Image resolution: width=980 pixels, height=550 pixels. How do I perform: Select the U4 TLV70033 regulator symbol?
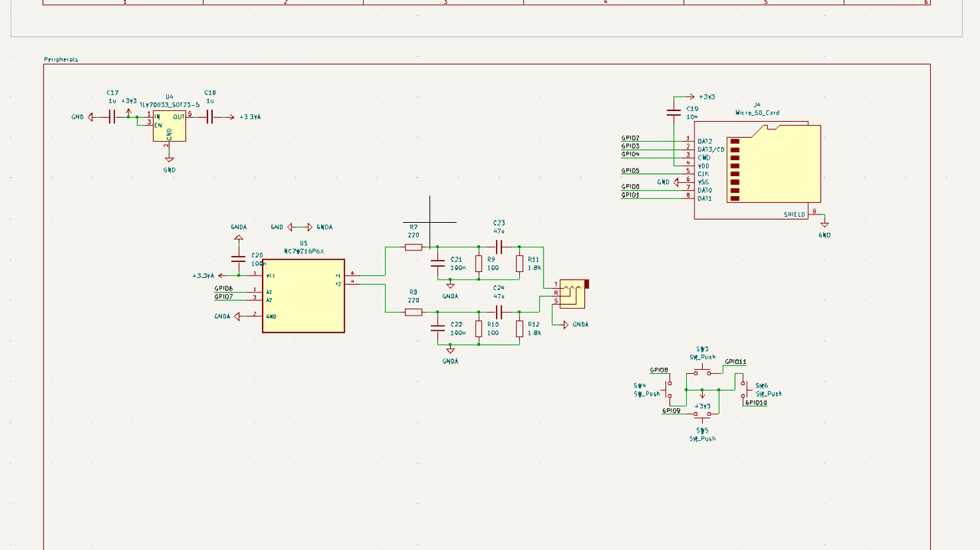(x=169, y=126)
